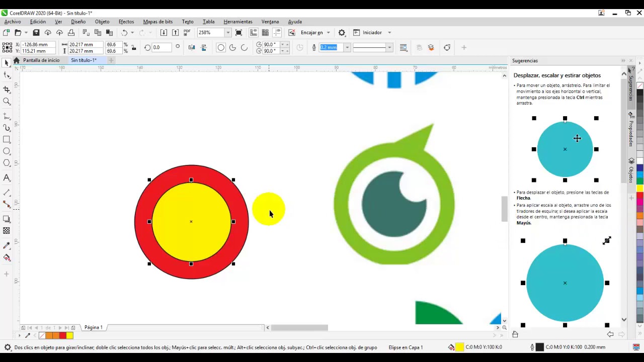This screenshot has width=644, height=362.
Task: Expand the Iniciador dropdown
Action: click(x=389, y=33)
